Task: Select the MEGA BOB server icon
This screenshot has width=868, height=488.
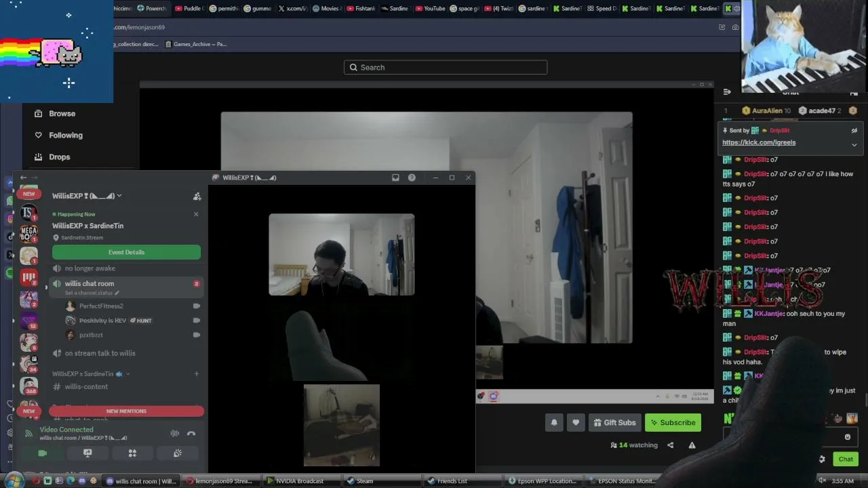Action: (28, 234)
